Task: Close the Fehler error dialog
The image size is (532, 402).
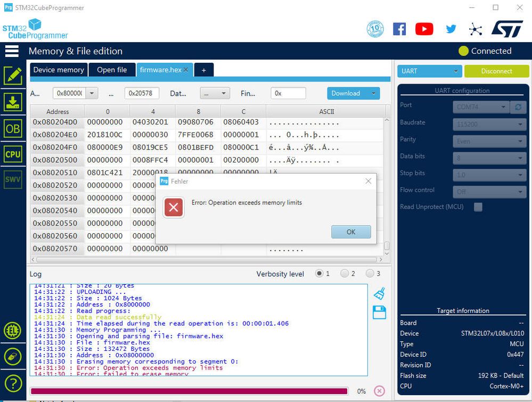Action: click(369, 181)
